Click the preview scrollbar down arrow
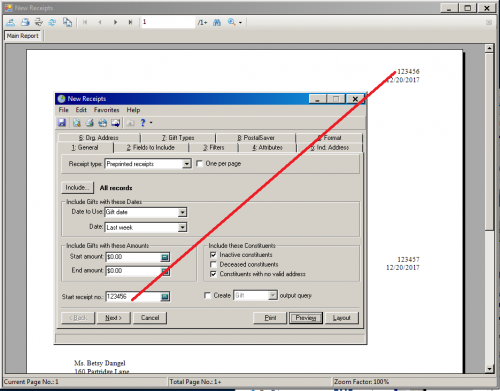Viewport: 500px width, 391px height. (x=489, y=369)
